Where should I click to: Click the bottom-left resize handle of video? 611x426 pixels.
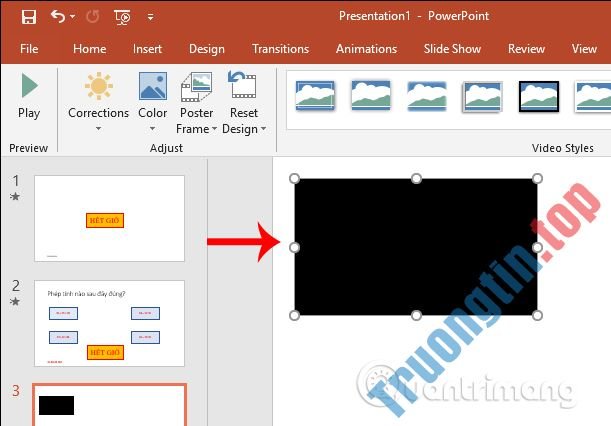pos(295,315)
